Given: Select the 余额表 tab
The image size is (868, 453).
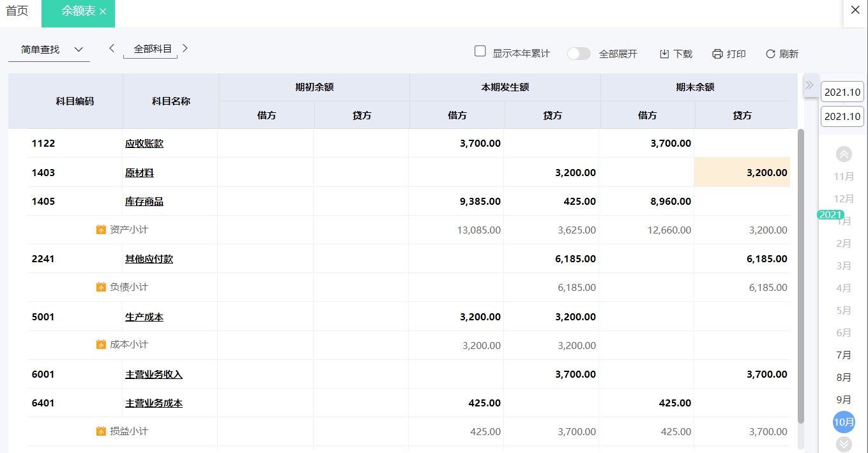Looking at the screenshot, I should 77,11.
